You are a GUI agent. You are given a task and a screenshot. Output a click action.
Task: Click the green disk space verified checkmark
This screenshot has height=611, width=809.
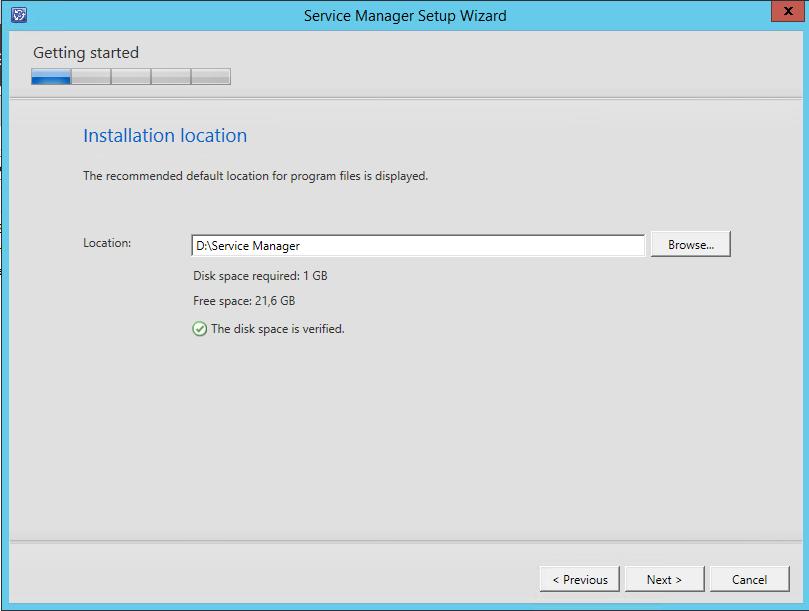(200, 329)
